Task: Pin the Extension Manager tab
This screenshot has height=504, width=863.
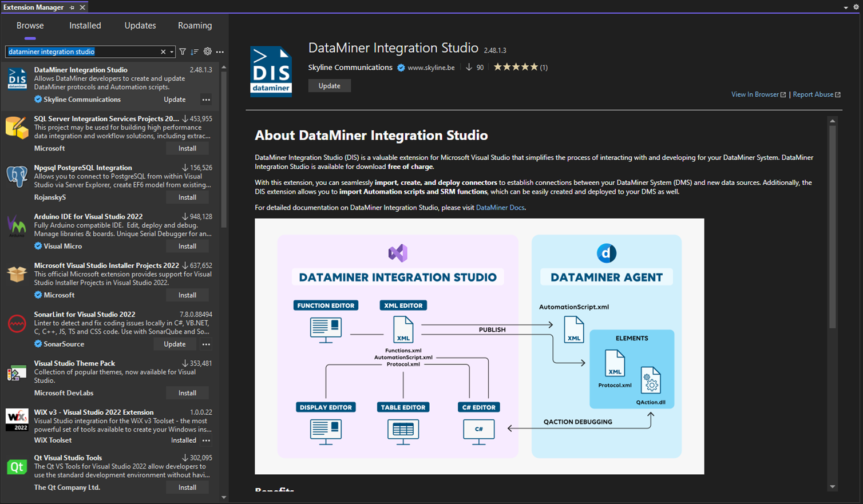Action: coord(72,7)
